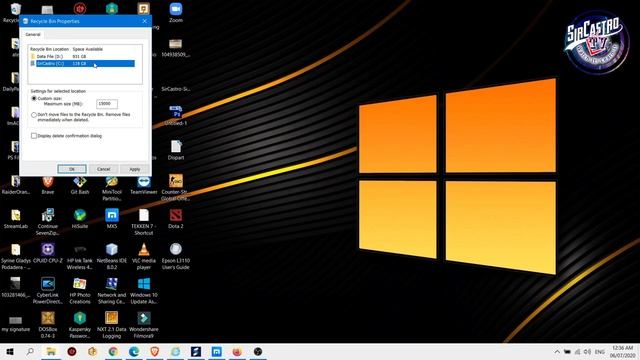The width and height of the screenshot is (640, 360).
Task: Open the DOSBox 0.74-3 desktop icon
Action: coord(48,325)
